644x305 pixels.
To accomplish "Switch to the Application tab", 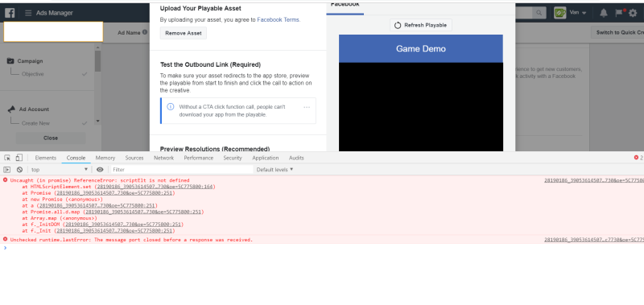I will 266,158.
